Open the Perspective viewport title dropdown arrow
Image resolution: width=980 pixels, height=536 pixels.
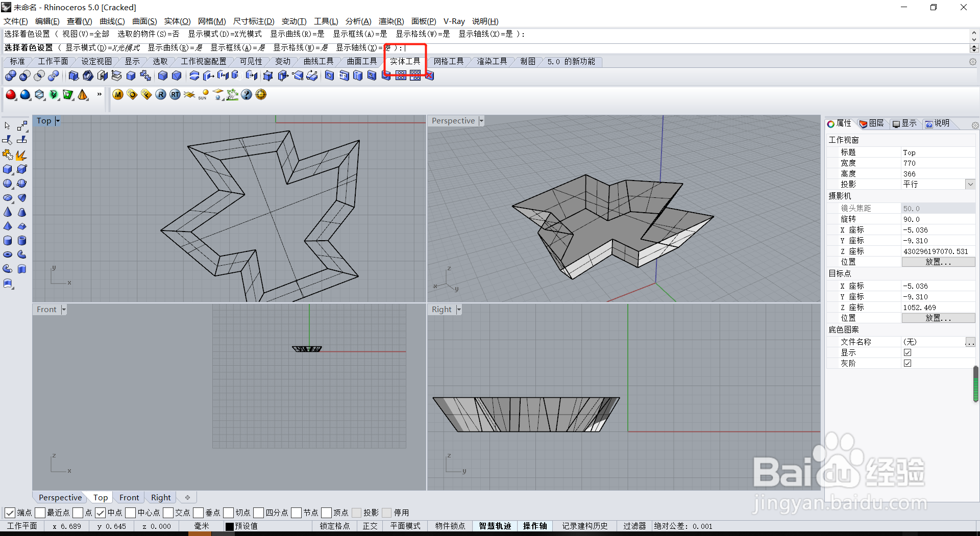pyautogui.click(x=481, y=121)
